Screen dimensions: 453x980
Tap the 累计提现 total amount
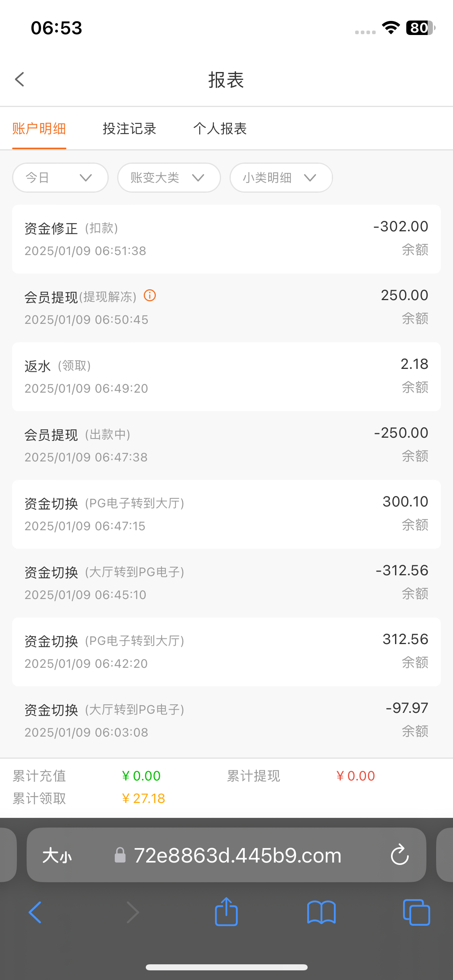[356, 776]
